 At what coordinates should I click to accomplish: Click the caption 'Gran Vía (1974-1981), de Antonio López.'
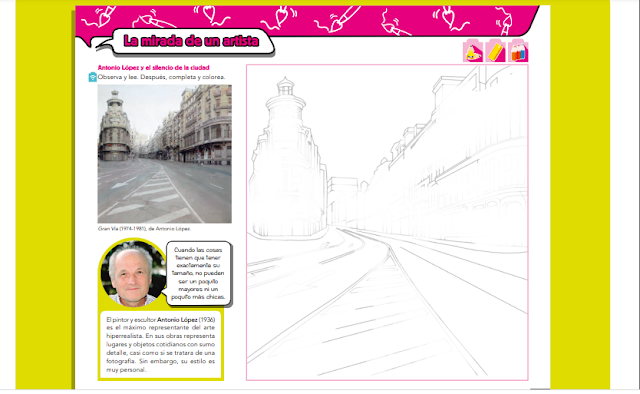[x=144, y=229]
